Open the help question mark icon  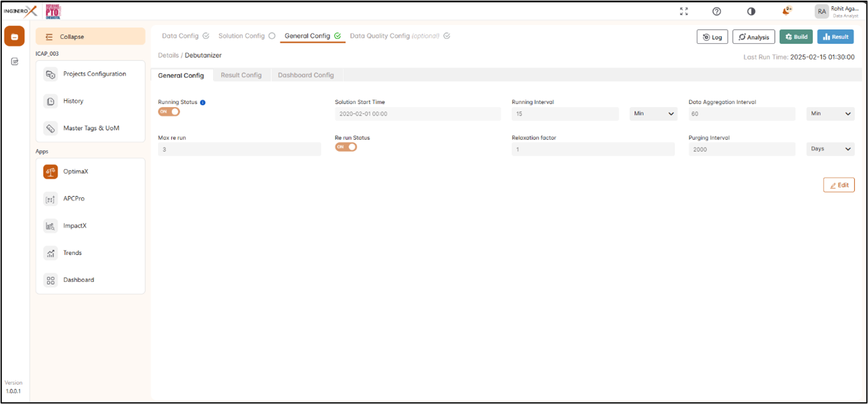click(x=717, y=11)
